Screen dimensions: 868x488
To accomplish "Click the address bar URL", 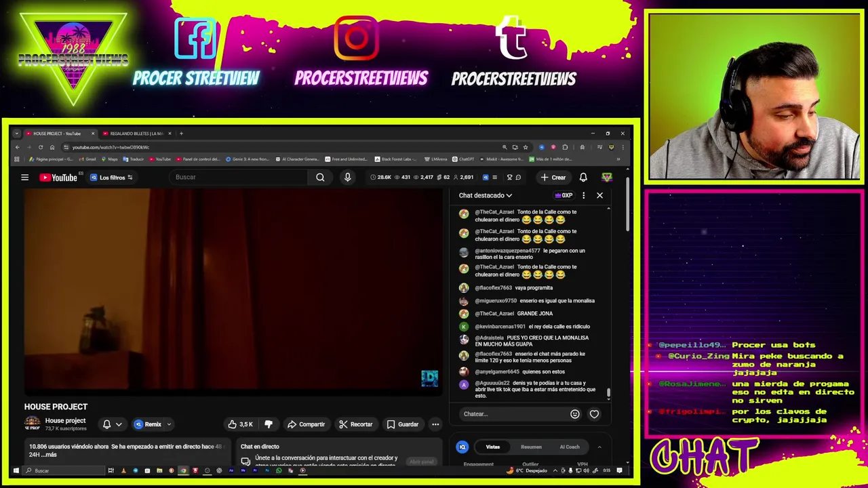I will (x=111, y=147).
